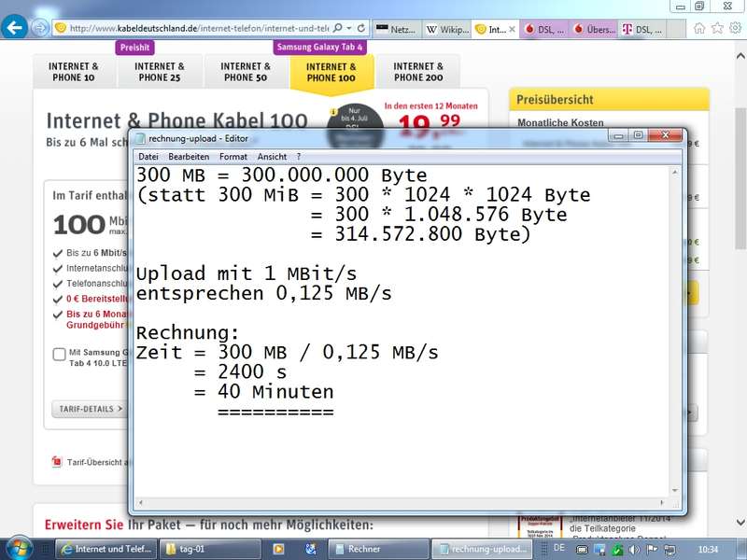
Task: Click the text '= 2400 s' in Editor
Action: point(241,371)
